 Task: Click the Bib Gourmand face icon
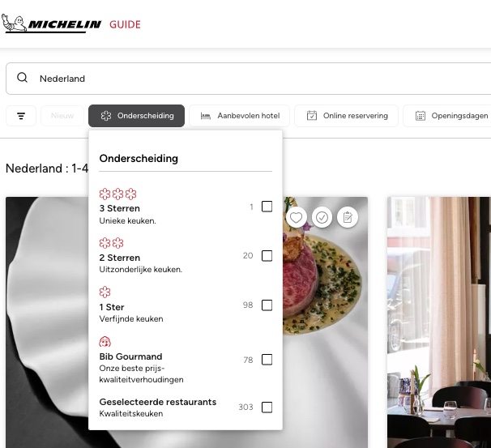(x=105, y=342)
